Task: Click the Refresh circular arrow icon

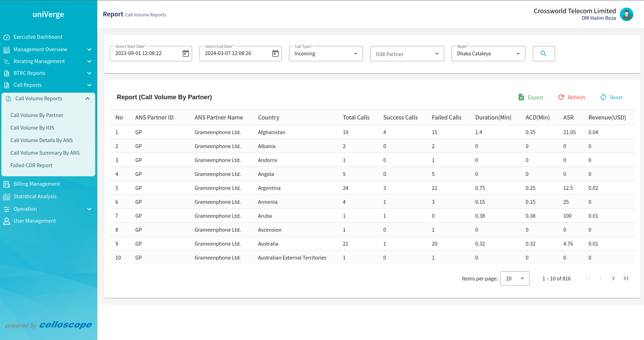Action: pos(561,97)
